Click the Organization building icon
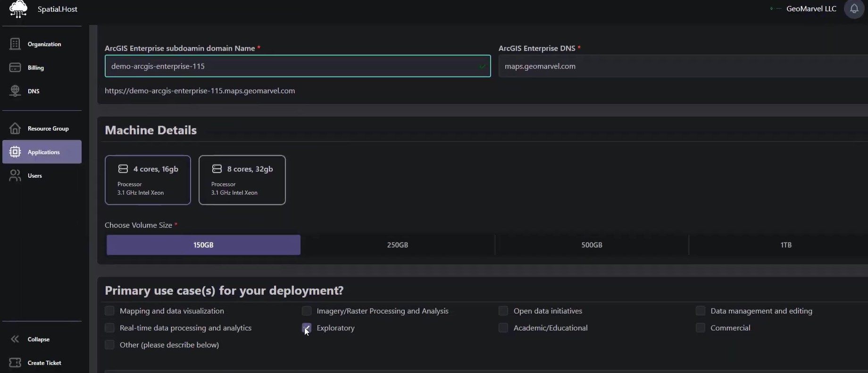 [x=15, y=44]
